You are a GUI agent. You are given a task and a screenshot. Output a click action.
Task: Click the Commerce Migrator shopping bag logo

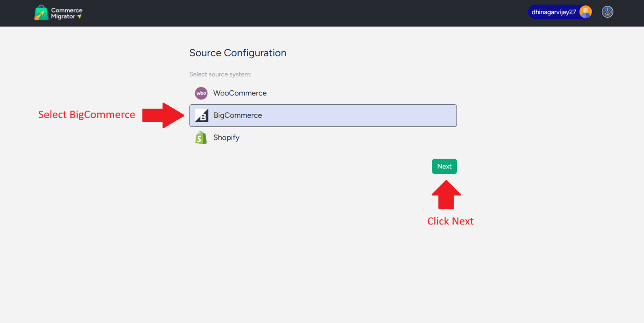point(41,12)
